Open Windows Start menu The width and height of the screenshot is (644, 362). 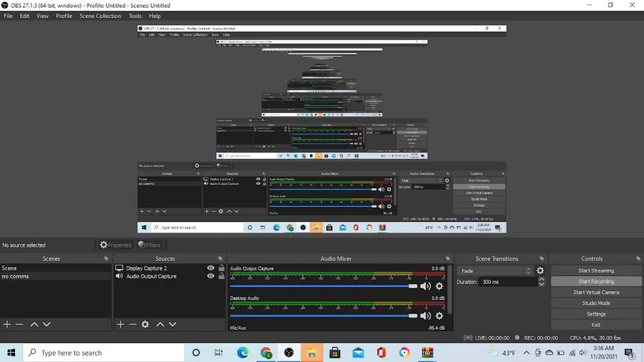click(11, 353)
